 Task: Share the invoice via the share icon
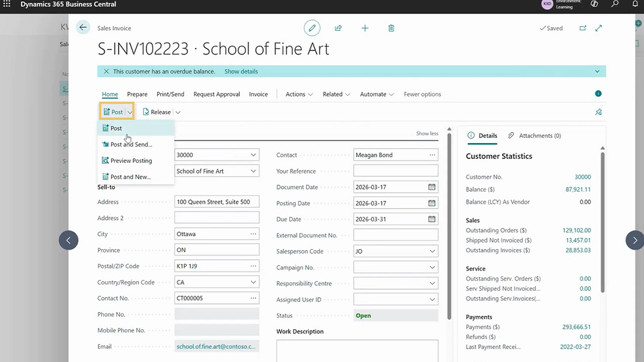point(338,28)
